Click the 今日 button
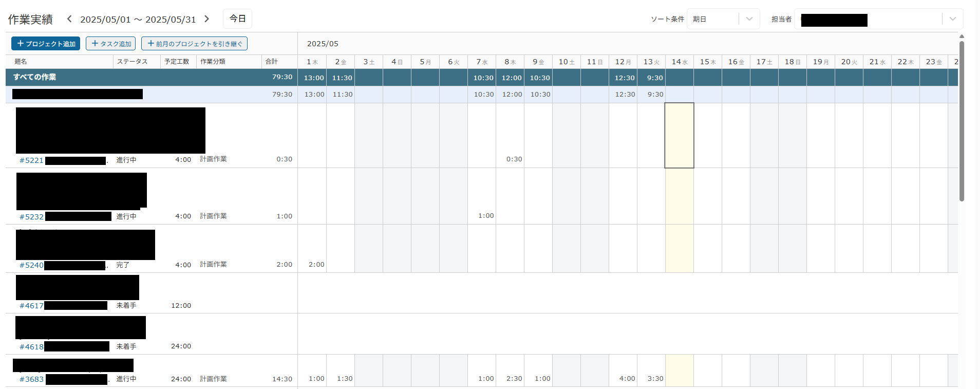The image size is (980, 389). pyautogui.click(x=237, y=18)
